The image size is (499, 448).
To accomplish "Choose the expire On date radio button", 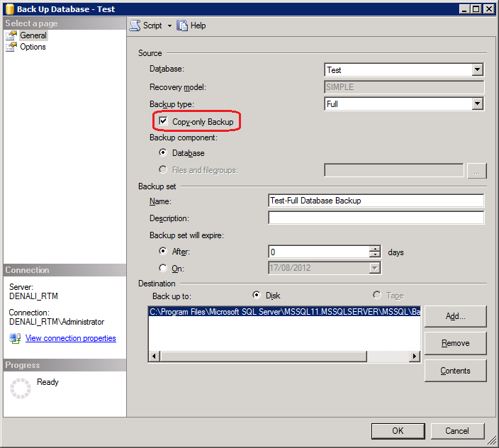I will (164, 268).
